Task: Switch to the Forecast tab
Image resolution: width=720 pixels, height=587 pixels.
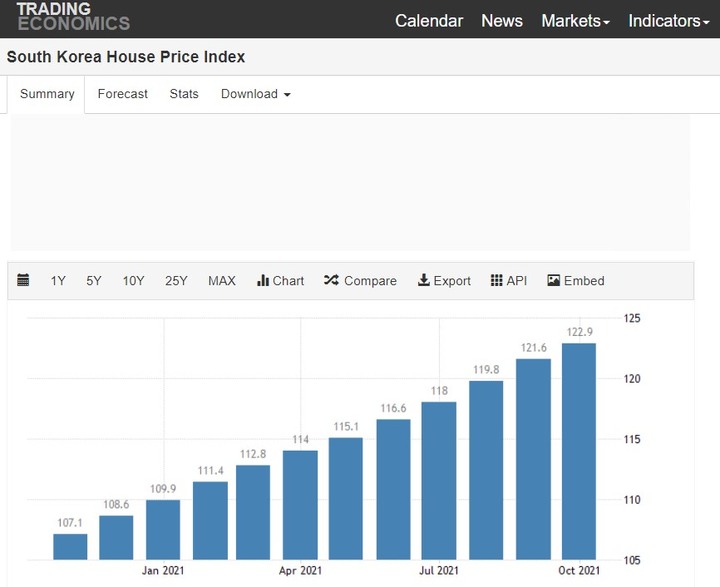Action: 123,94
